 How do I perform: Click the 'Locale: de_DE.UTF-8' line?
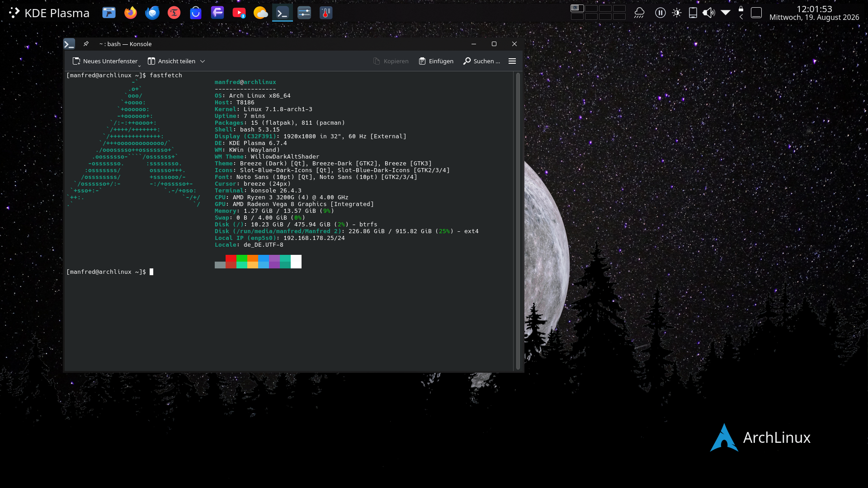pyautogui.click(x=249, y=245)
